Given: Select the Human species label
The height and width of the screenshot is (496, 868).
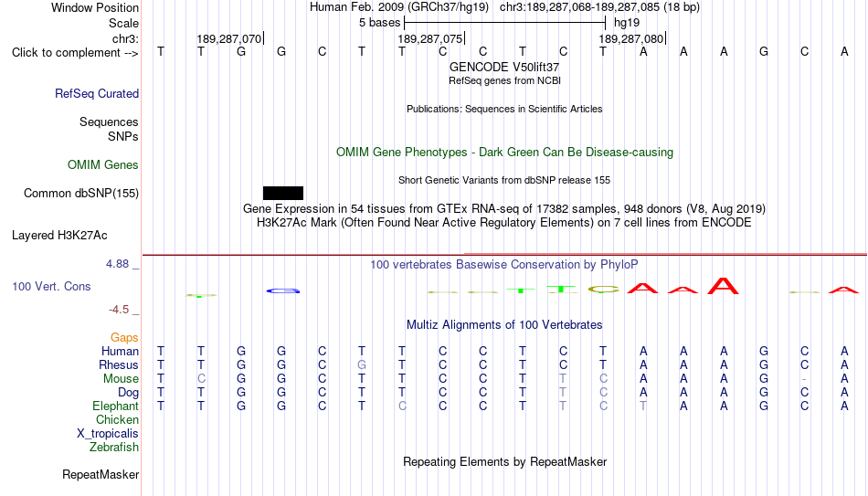Looking at the screenshot, I should (x=120, y=351).
